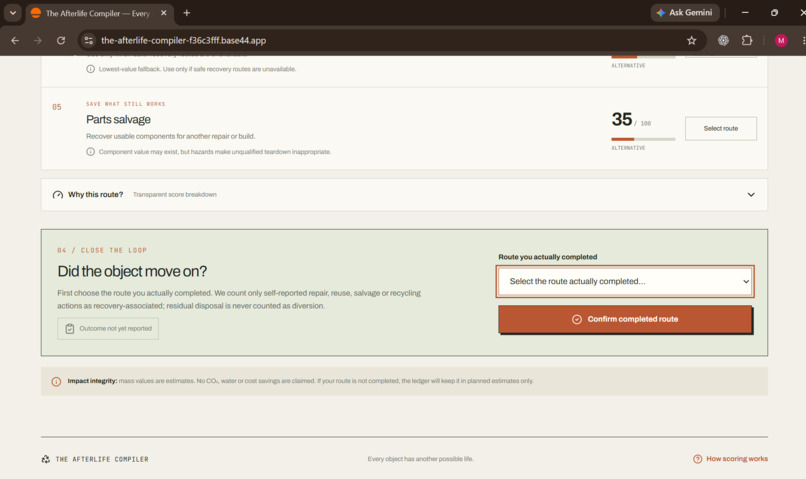Image resolution: width=806 pixels, height=479 pixels.
Task: Go forward with the browser forward arrow
Action: (38, 40)
